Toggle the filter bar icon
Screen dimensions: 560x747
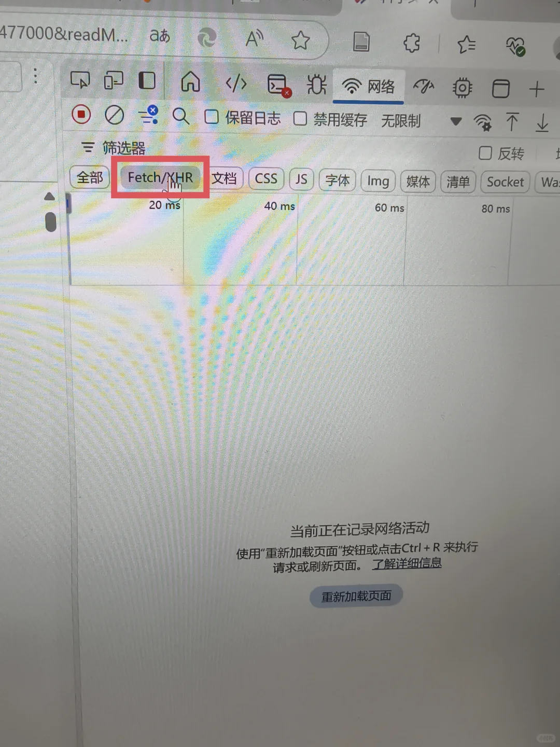point(148,115)
